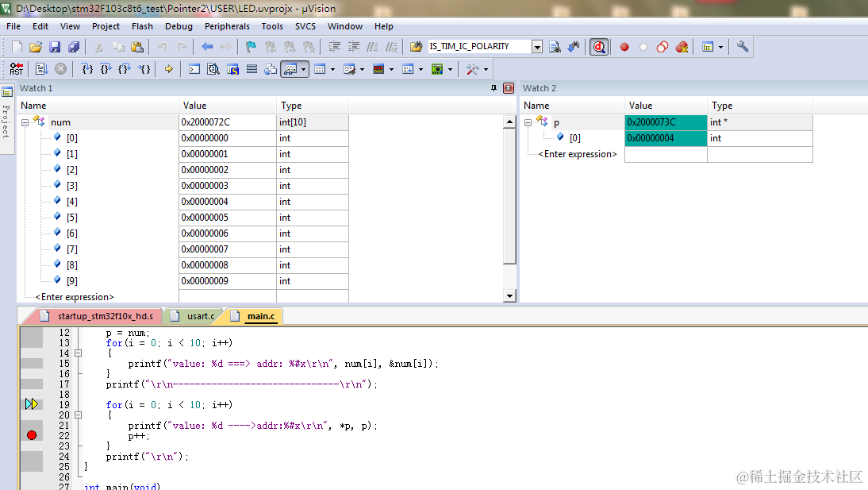Insert a bookmark with flag icon
The width and height of the screenshot is (868, 490).
(x=251, y=47)
